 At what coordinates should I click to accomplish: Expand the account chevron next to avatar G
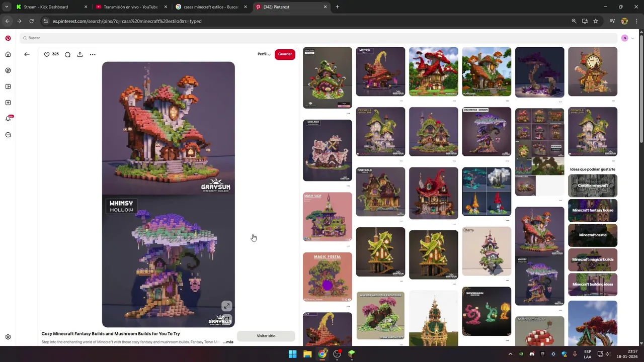click(632, 38)
